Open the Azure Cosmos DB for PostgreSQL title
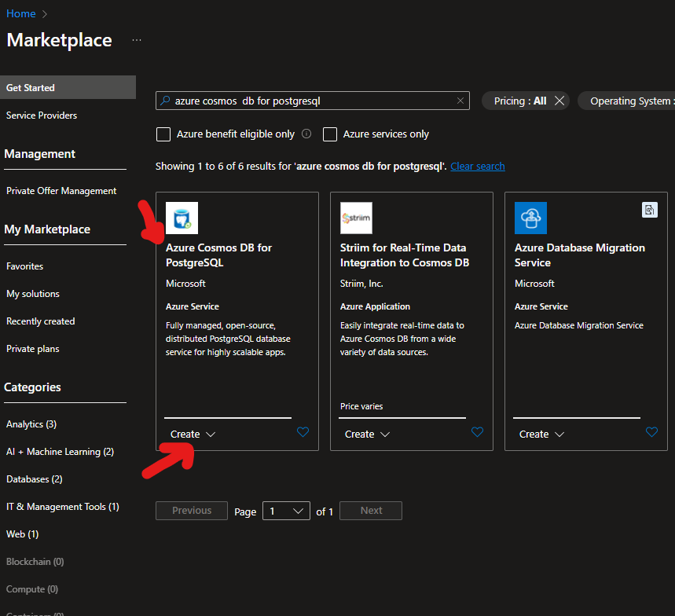The height and width of the screenshot is (616, 675). tap(218, 255)
